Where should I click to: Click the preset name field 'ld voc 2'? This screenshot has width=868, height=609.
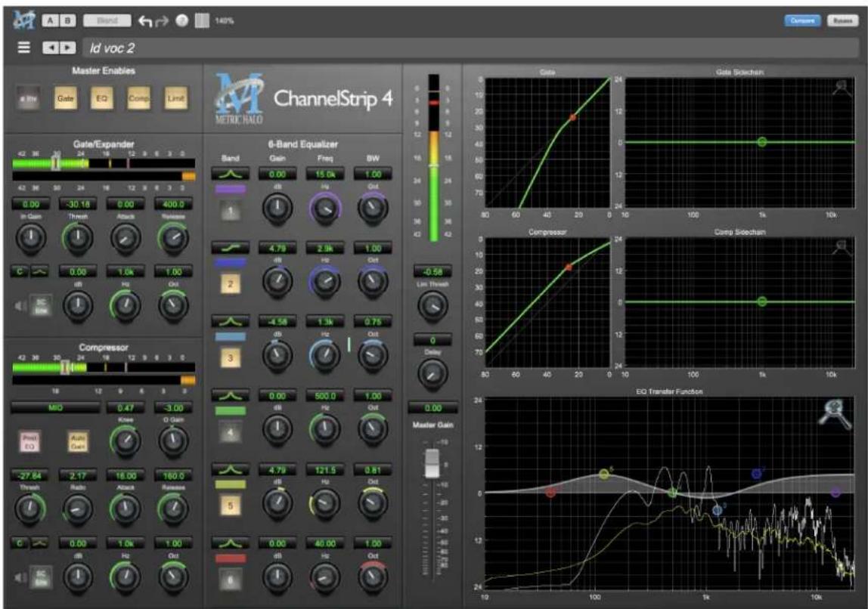470,48
